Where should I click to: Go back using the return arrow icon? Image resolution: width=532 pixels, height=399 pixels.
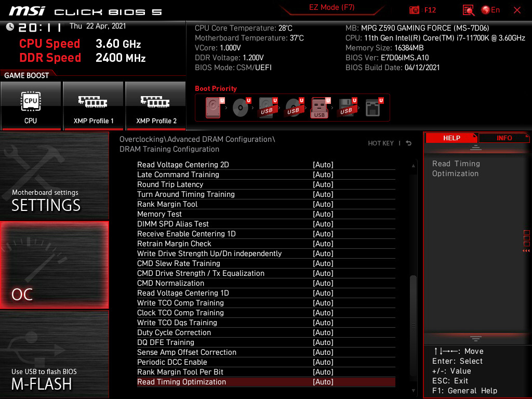pyautogui.click(x=409, y=143)
